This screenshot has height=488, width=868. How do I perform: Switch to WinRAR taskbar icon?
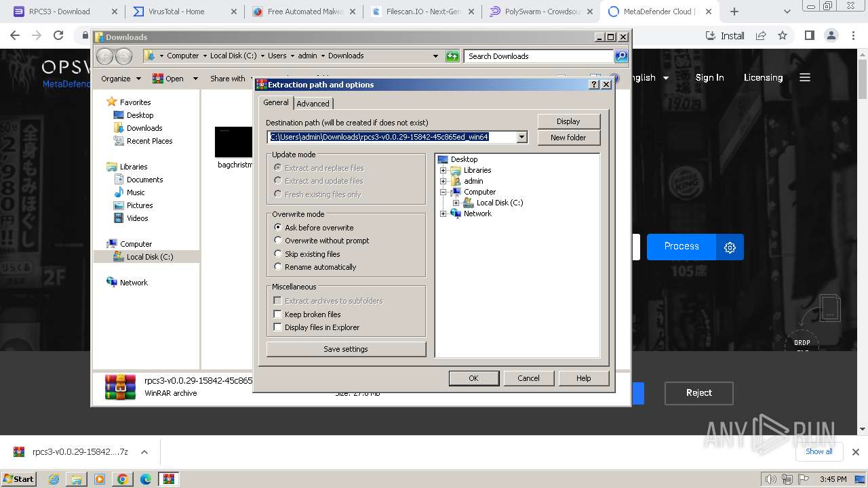point(168,479)
